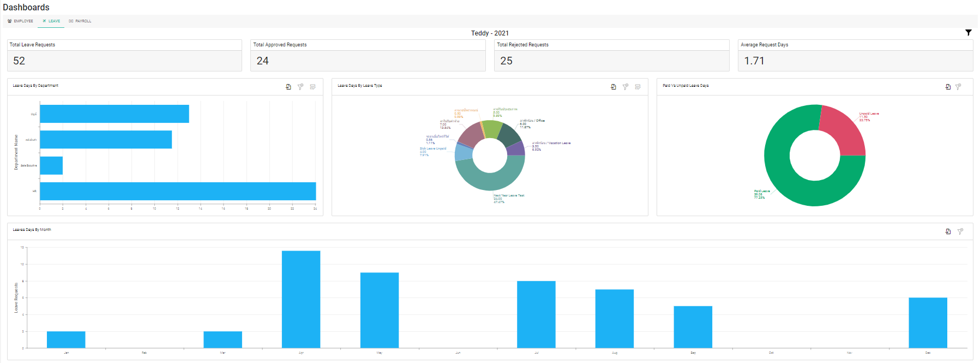
Task: Select the dark green Office leave segment
Action: (x=510, y=135)
